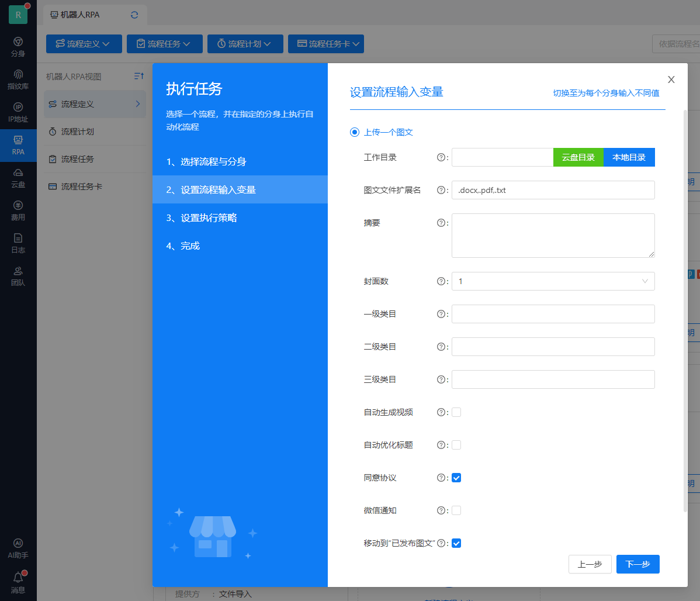Uncheck the 同意协议 checkbox
The image size is (700, 601).
[x=456, y=478]
